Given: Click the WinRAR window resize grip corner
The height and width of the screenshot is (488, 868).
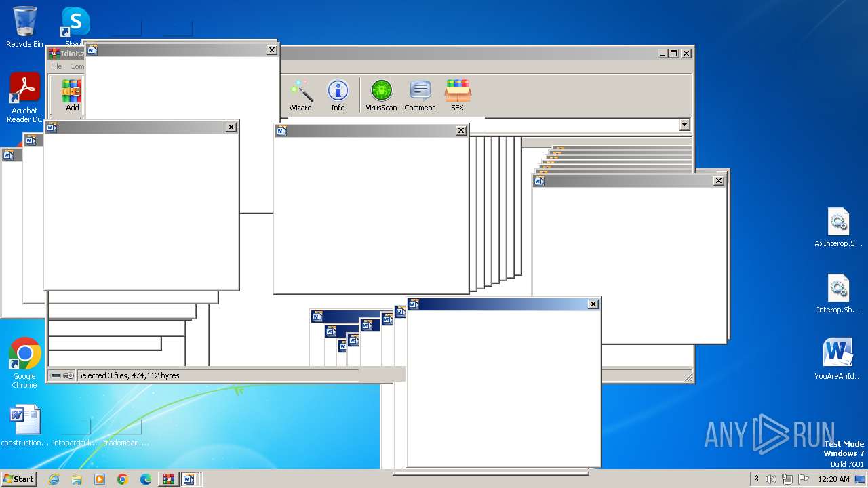Looking at the screenshot, I should [x=688, y=378].
